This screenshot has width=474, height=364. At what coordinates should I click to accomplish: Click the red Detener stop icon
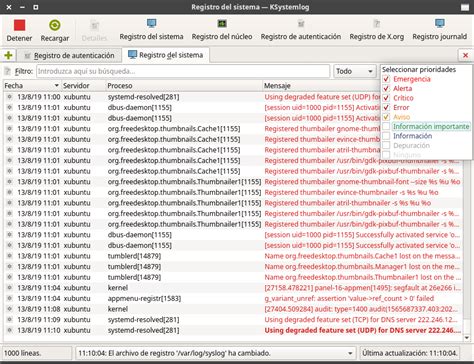point(19,26)
